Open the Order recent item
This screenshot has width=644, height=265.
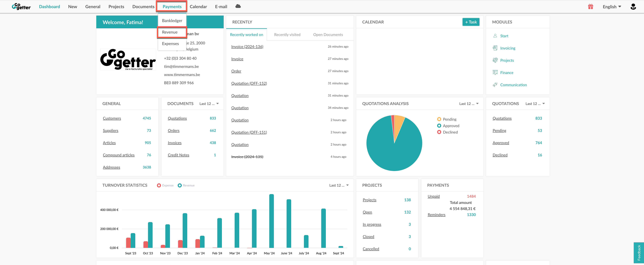[x=236, y=71]
